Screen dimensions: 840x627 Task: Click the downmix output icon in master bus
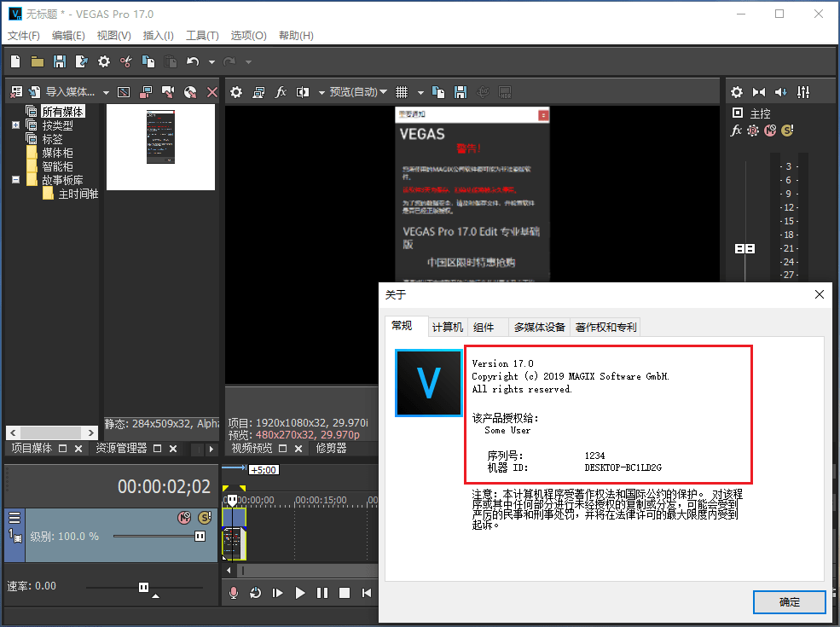(759, 92)
